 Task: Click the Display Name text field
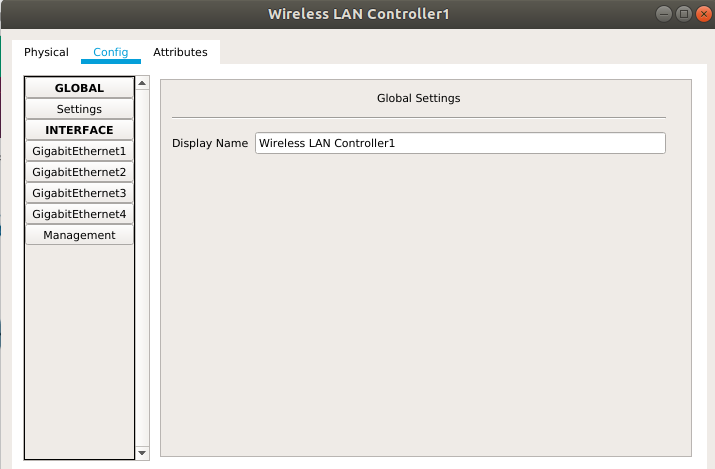point(460,143)
